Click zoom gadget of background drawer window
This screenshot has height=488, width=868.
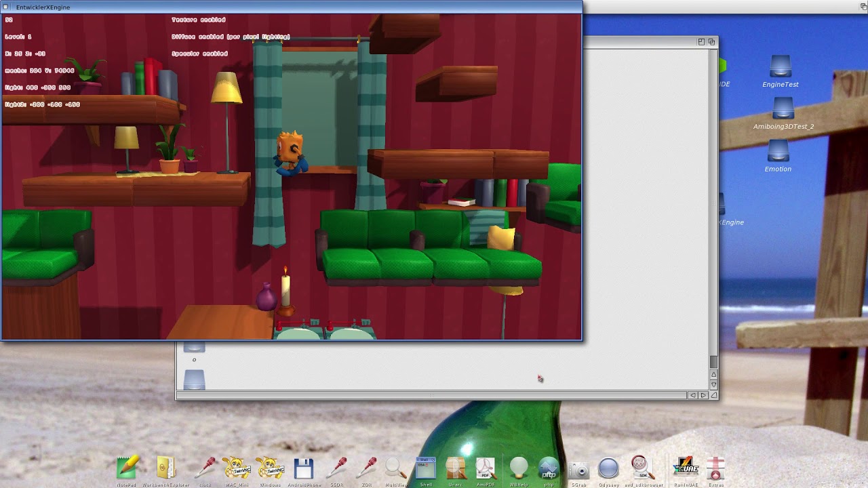tap(701, 41)
